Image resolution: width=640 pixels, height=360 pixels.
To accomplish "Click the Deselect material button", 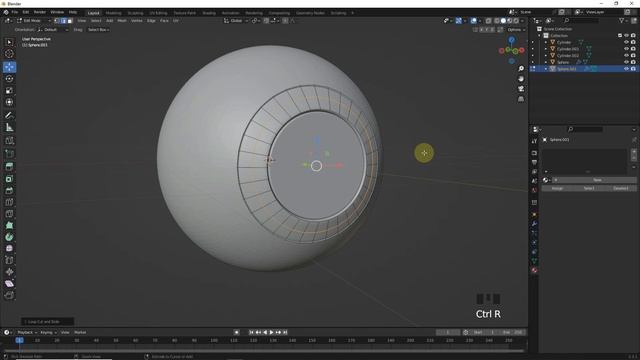I will pos(621,189).
